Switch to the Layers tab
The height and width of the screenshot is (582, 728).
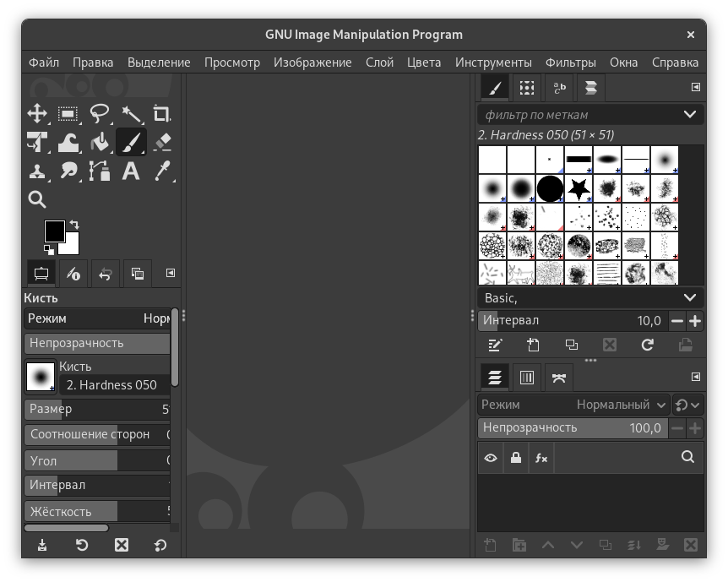click(x=495, y=378)
